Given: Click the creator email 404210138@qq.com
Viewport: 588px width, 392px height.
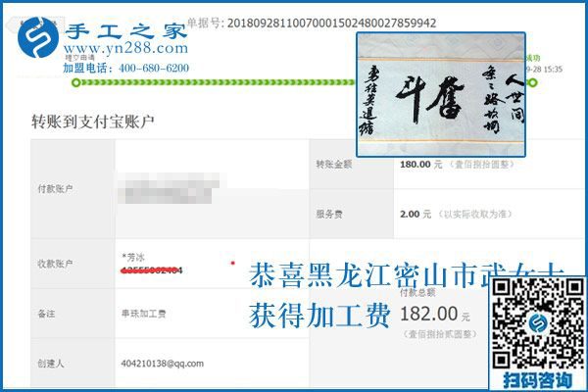Looking at the screenshot, I should point(162,364).
